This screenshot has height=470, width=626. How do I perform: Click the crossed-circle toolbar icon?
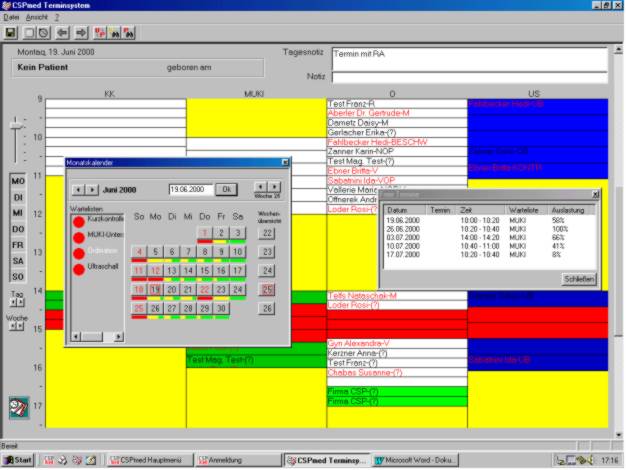tap(44, 33)
